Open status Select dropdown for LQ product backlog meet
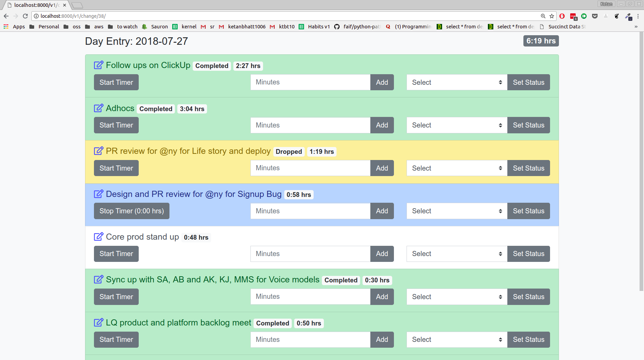 (457, 339)
